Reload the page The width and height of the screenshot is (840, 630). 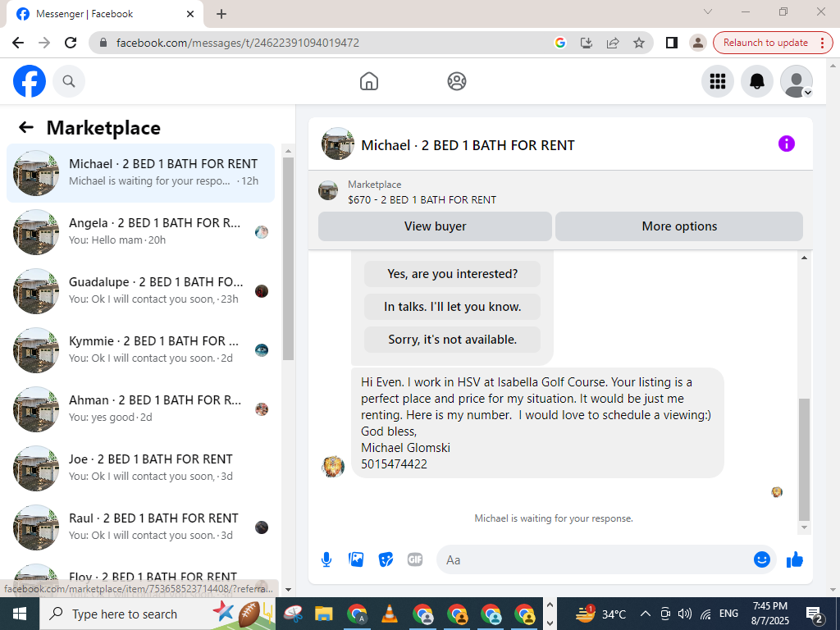coord(71,43)
